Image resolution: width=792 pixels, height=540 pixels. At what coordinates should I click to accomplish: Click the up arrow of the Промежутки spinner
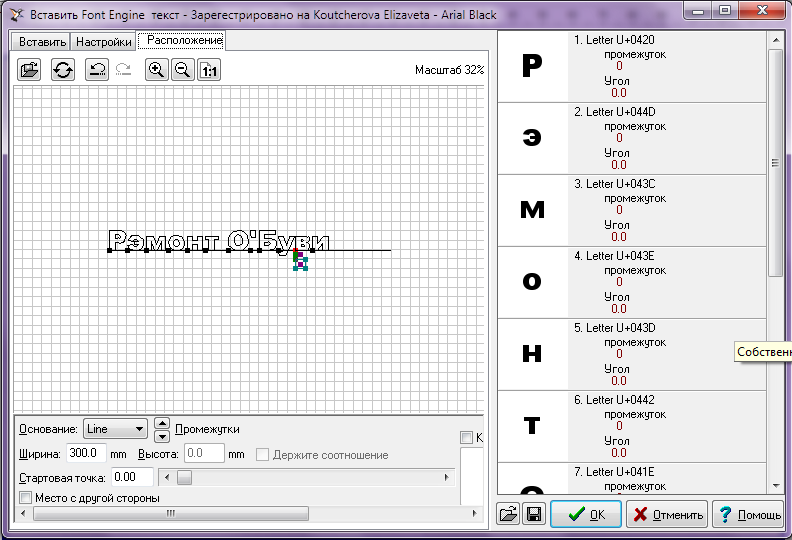coord(163,423)
